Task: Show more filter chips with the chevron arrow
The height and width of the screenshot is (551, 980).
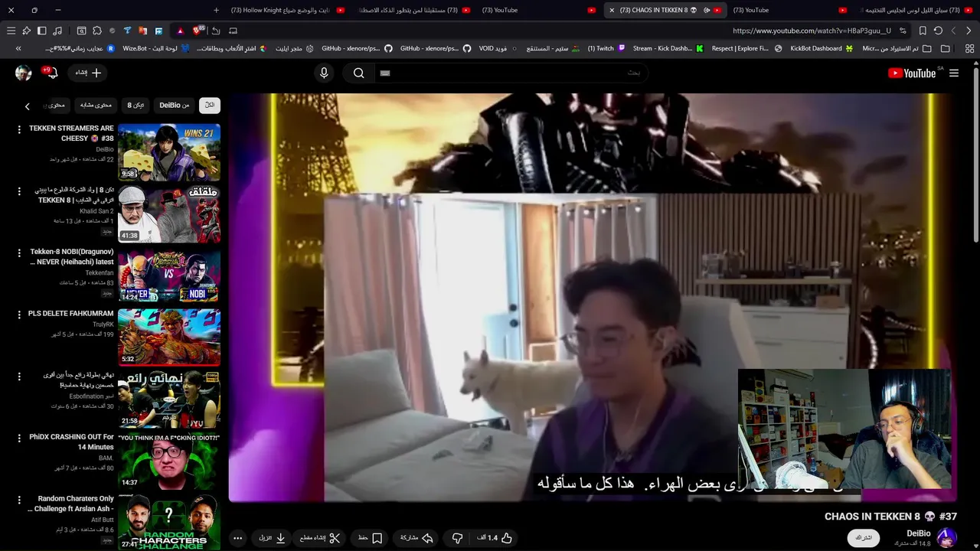Action: click(x=28, y=106)
